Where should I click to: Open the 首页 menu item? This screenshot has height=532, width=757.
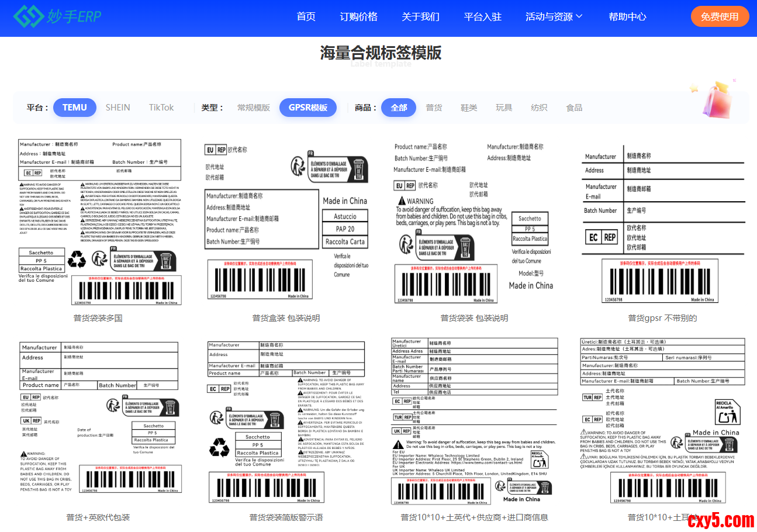[x=306, y=16]
